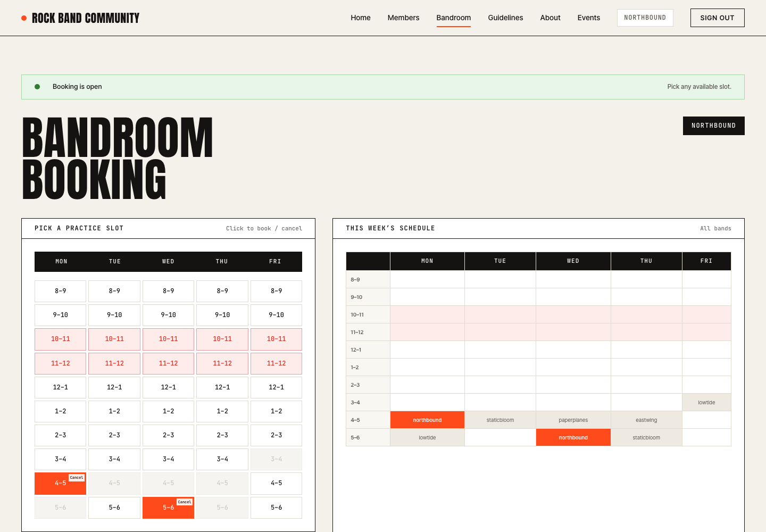Book the Friday 1-2 slot
The height and width of the screenshot is (532, 766).
coord(277,411)
